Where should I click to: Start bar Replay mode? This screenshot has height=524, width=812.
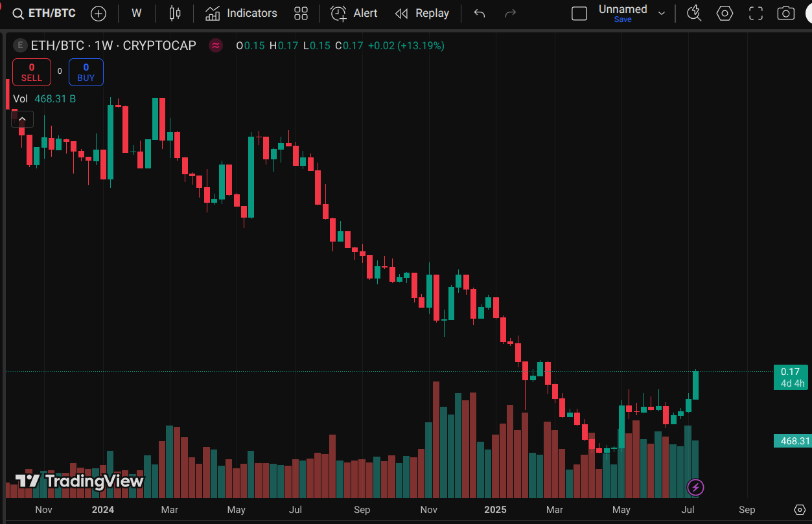tap(422, 13)
